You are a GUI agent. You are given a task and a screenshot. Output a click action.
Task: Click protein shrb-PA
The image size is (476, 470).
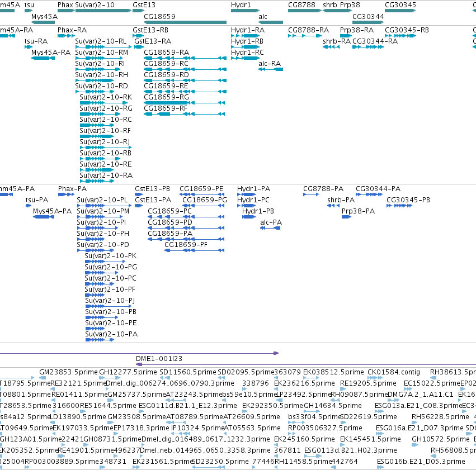[x=341, y=200]
